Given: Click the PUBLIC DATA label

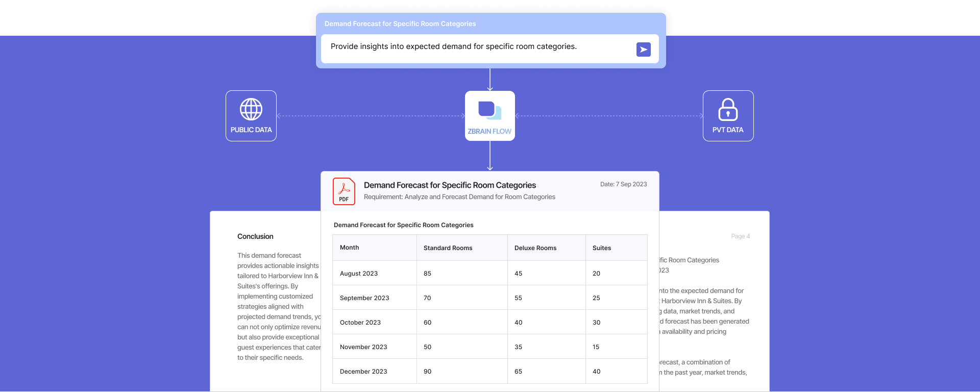Looking at the screenshot, I should [251, 130].
